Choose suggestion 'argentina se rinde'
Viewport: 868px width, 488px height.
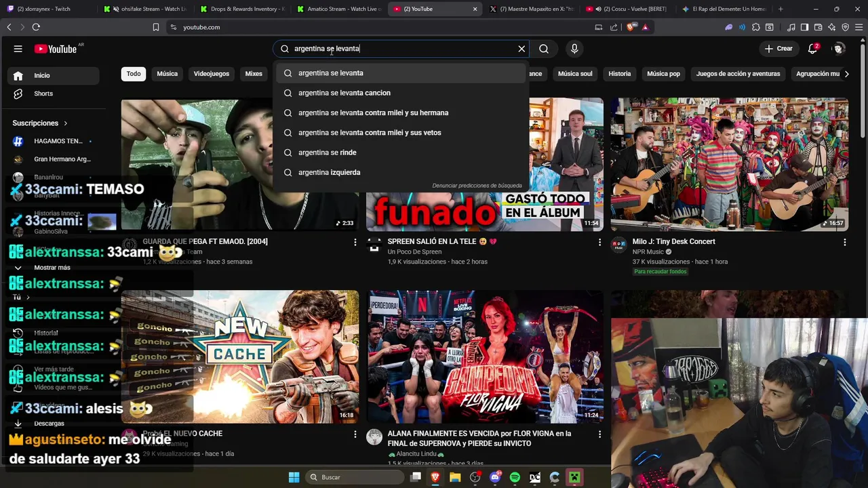pos(401,152)
